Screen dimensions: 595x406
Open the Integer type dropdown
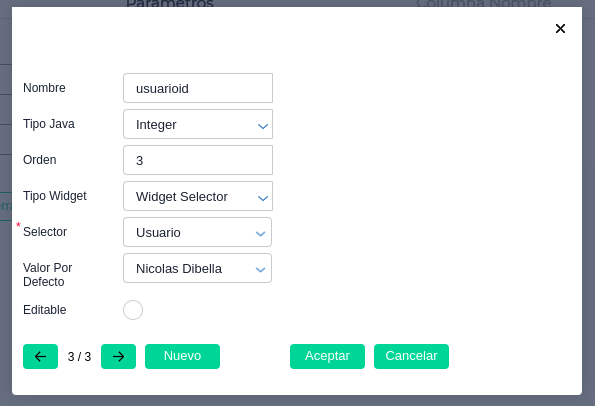pyautogui.click(x=198, y=124)
